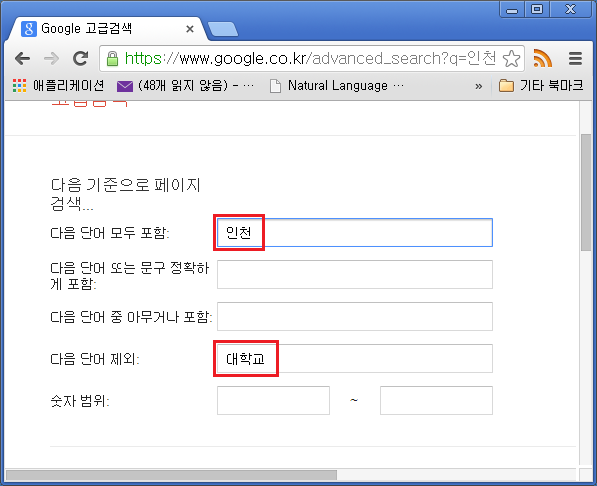Click the vertical scrollbar thumb
The width and height of the screenshot is (597, 486).
(586, 192)
